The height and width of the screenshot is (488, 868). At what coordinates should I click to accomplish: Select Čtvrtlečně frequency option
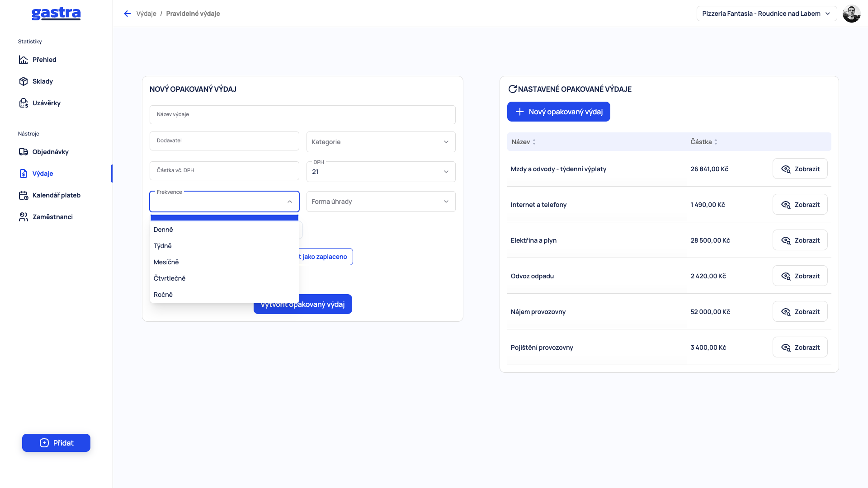pos(224,278)
